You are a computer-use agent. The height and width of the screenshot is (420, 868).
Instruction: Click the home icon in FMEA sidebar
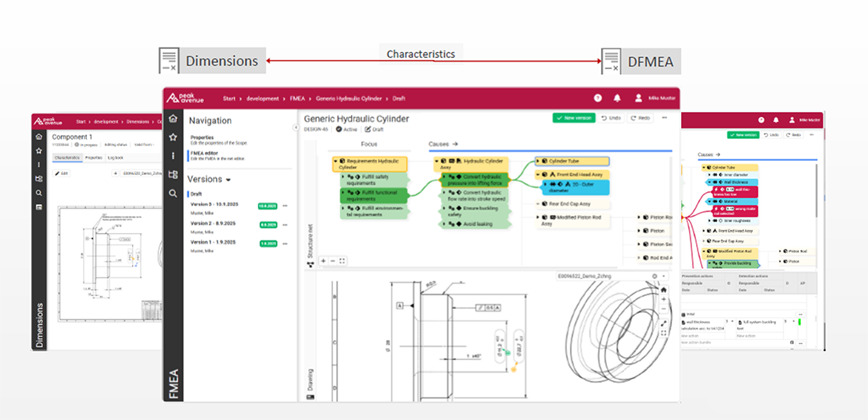[x=173, y=119]
